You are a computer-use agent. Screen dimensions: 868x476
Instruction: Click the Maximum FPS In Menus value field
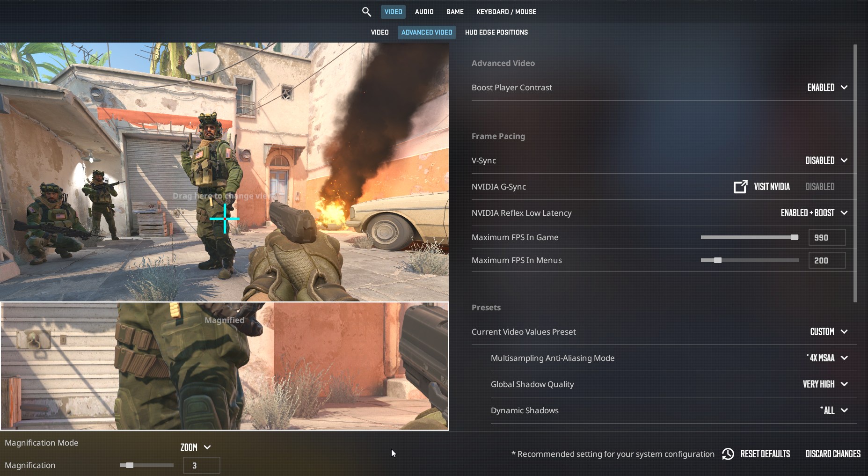click(827, 260)
